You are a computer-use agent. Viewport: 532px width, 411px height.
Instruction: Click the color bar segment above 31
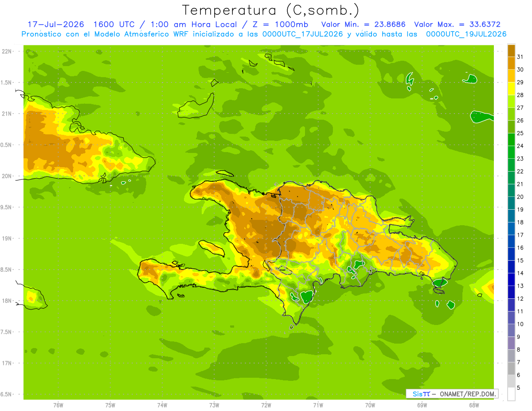(x=511, y=50)
